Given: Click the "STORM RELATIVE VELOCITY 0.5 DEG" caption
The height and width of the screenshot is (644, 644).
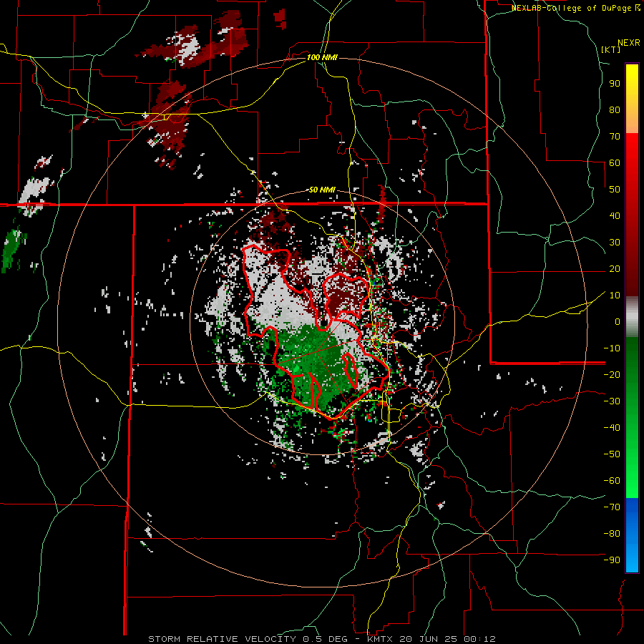Looking at the screenshot, I should coord(248,639).
